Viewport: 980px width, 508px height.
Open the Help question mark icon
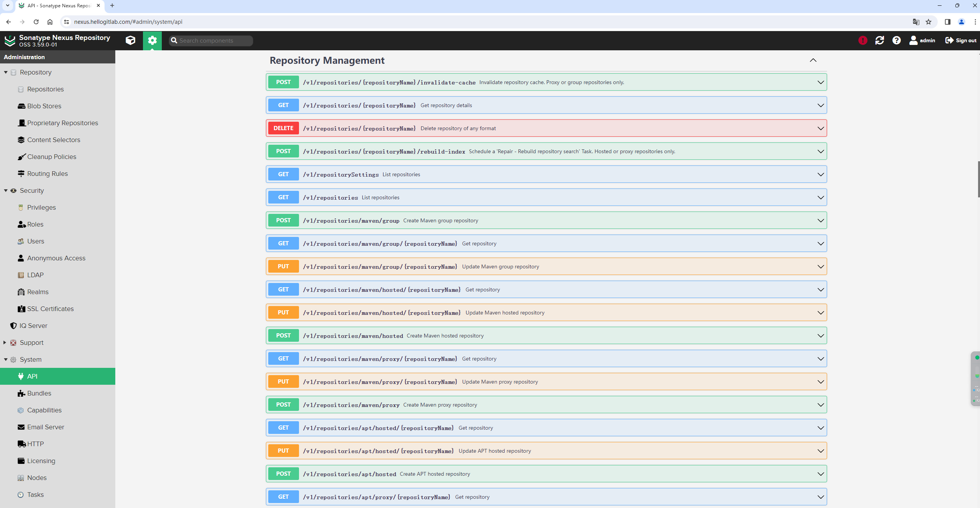coord(896,40)
